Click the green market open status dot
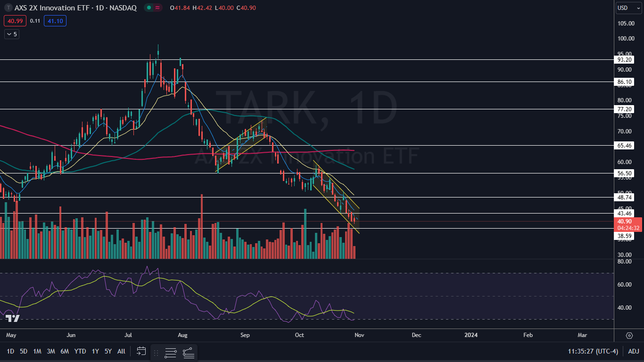This screenshot has width=644, height=362. point(149,8)
